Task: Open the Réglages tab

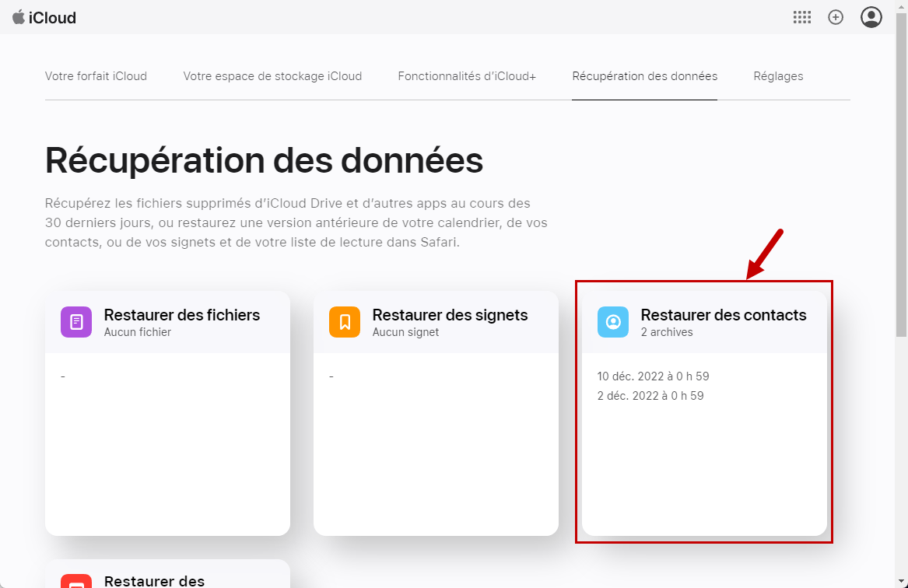Action: 778,76
